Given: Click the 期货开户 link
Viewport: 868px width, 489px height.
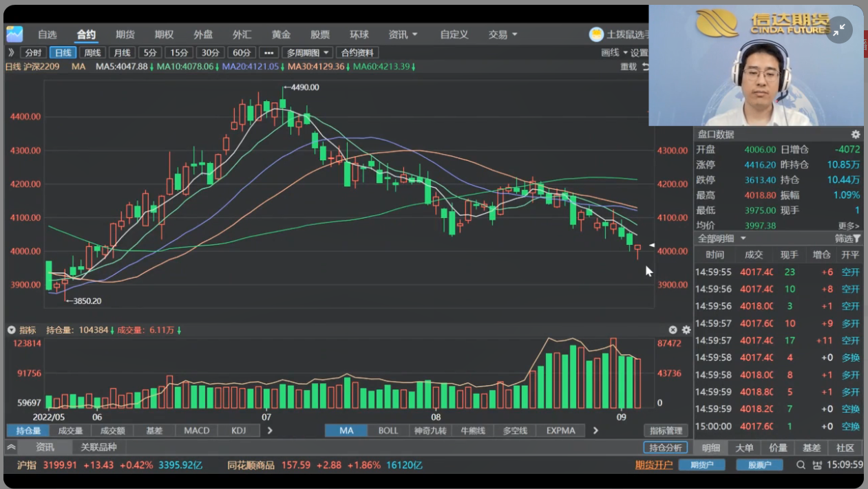Looking at the screenshot, I should click(653, 465).
